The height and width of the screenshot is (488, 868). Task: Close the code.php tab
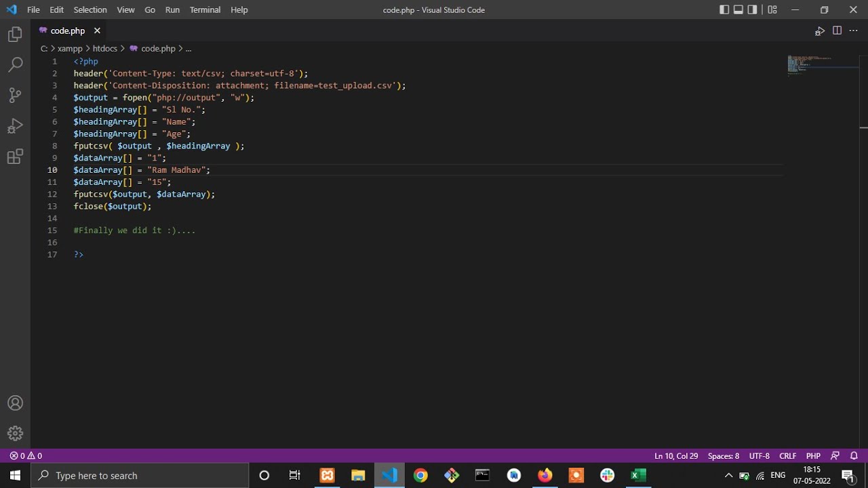(x=97, y=30)
